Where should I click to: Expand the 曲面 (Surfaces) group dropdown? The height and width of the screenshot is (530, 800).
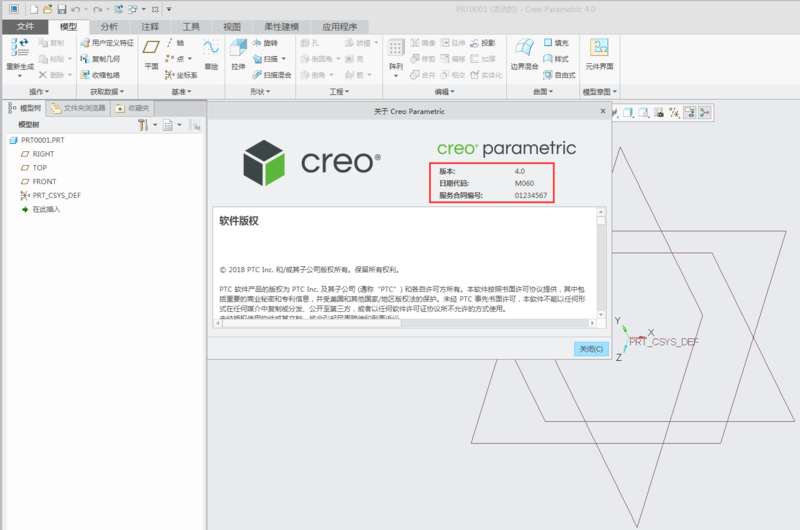click(x=543, y=91)
